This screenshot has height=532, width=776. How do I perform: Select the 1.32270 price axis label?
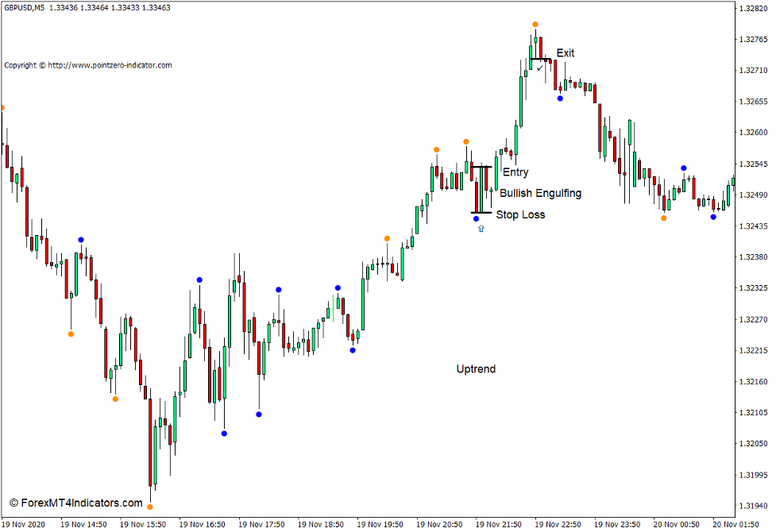pos(753,320)
